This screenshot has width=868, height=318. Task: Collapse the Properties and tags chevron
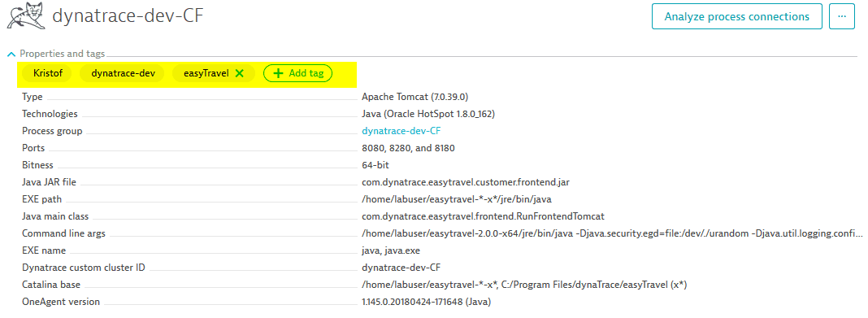[11, 54]
